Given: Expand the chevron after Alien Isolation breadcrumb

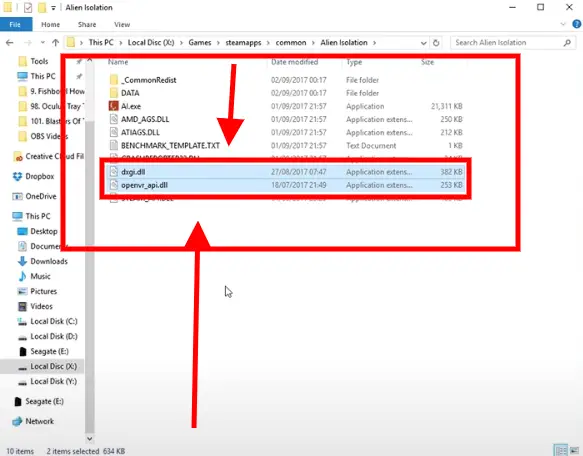Looking at the screenshot, I should pos(374,43).
